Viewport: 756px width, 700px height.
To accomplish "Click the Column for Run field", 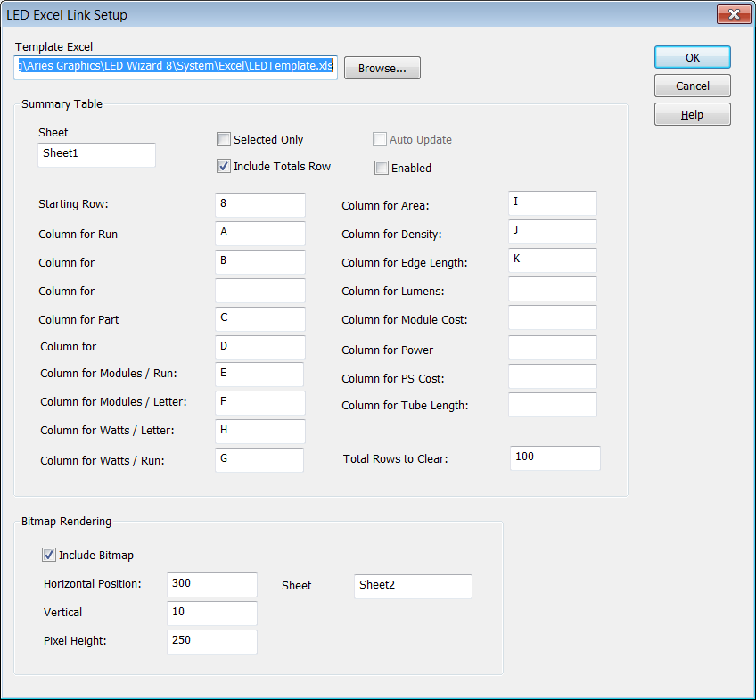I will (x=259, y=233).
